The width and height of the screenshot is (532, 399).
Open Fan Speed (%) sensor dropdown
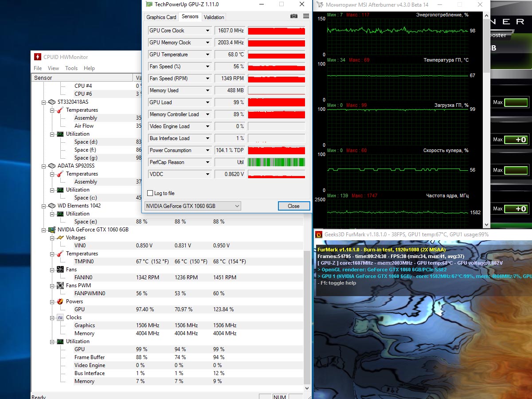pyautogui.click(x=207, y=66)
